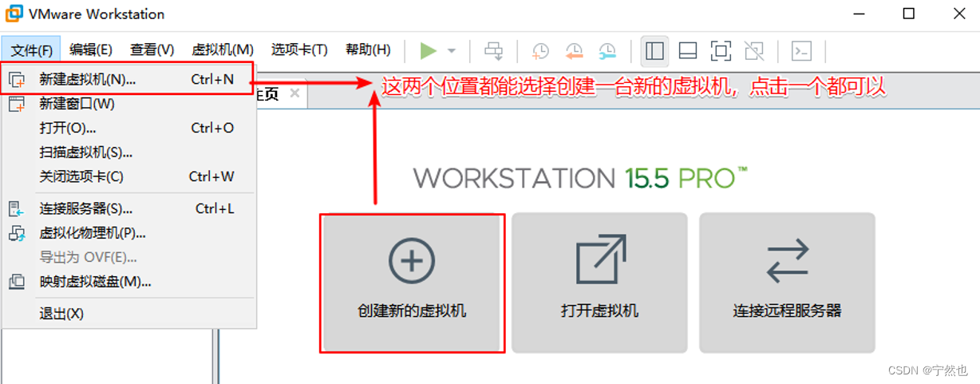Click the Revert to Snapshot icon
The image size is (980, 384).
coord(574,51)
